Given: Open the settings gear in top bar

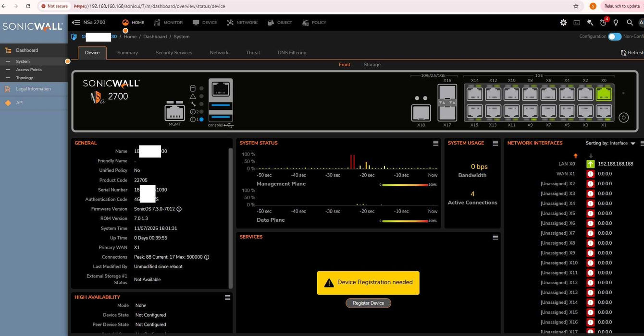Looking at the screenshot, I should (x=563, y=23).
